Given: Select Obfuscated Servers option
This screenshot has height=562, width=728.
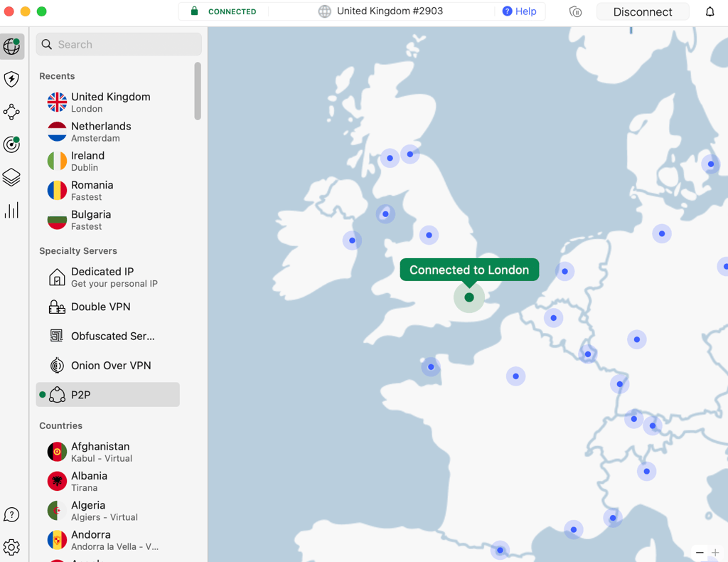Looking at the screenshot, I should point(108,336).
